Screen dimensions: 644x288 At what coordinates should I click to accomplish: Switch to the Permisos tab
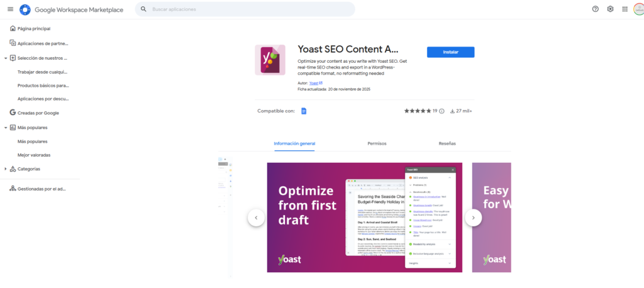coord(377,144)
